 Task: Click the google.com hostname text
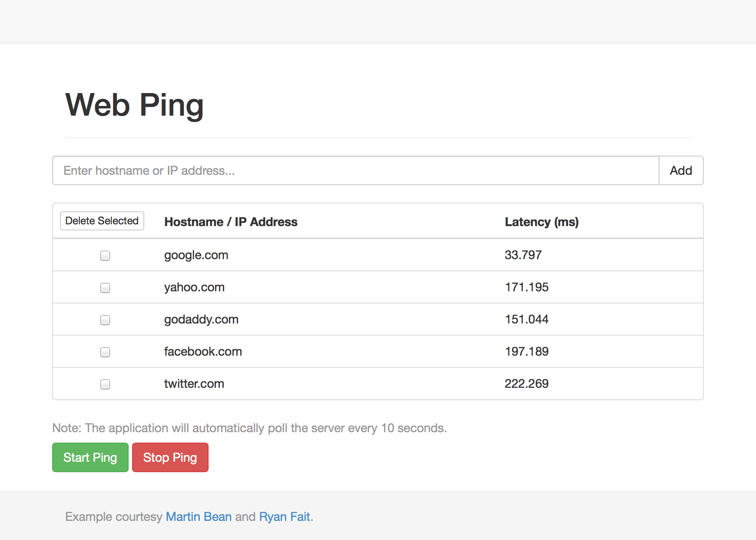196,255
